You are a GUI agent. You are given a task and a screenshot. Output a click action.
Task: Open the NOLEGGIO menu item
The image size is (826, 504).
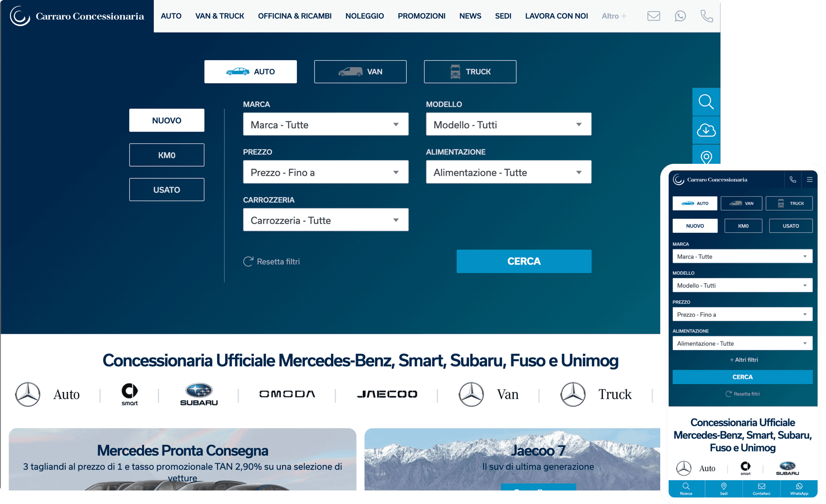365,16
